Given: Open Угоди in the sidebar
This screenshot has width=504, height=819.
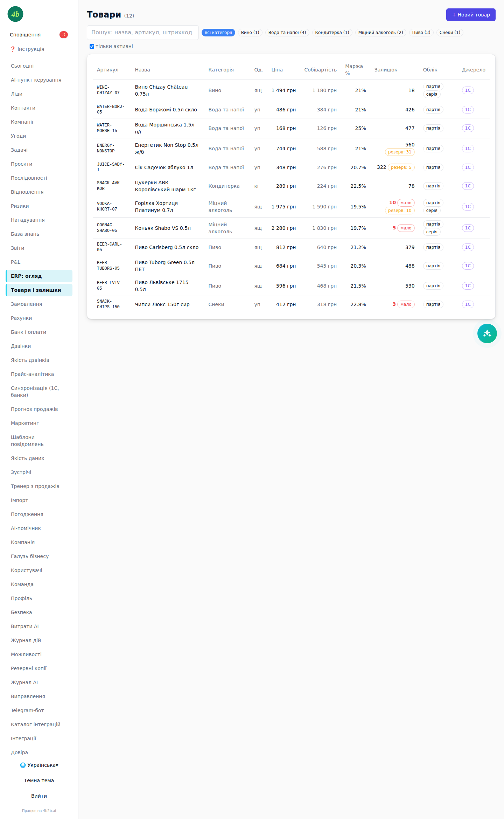Looking at the screenshot, I should pyautogui.click(x=39, y=136).
